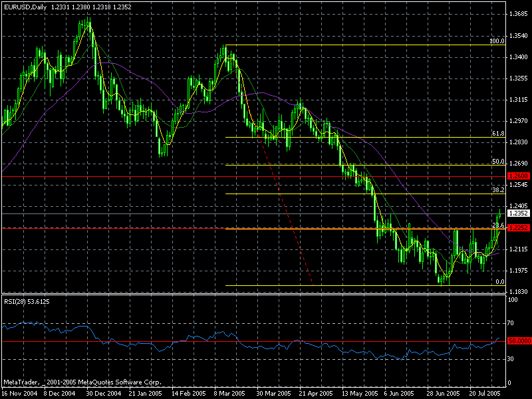
Task: Click the Fibonacci 38.2 level label
Action: click(x=498, y=190)
